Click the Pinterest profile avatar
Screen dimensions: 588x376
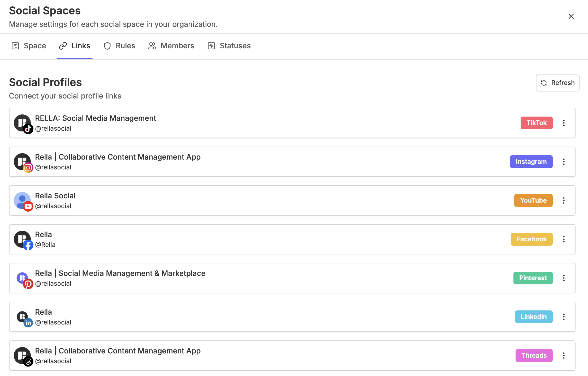click(23, 278)
